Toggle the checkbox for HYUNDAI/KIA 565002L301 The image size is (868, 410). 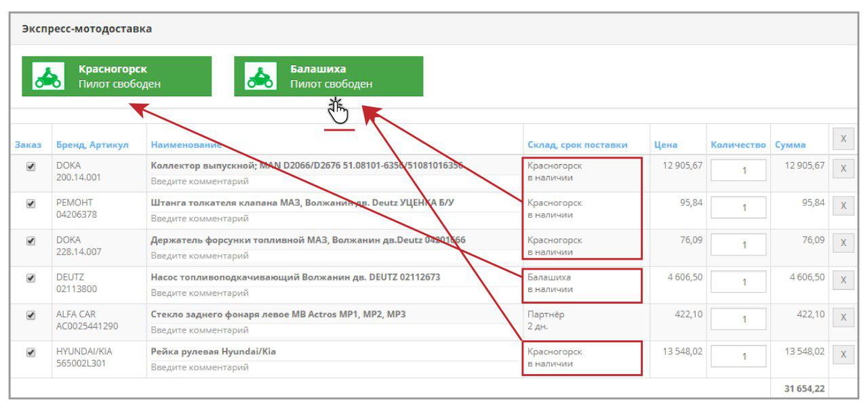click(31, 352)
